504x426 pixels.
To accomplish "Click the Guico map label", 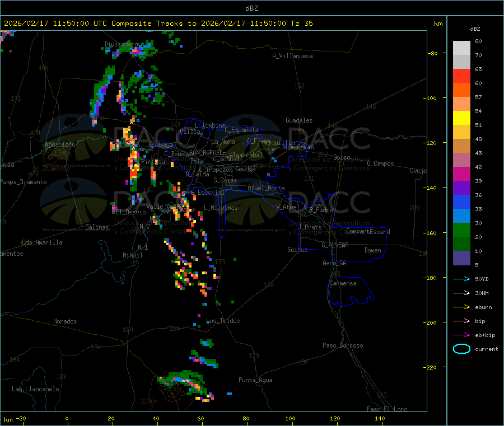I will tap(342, 157).
